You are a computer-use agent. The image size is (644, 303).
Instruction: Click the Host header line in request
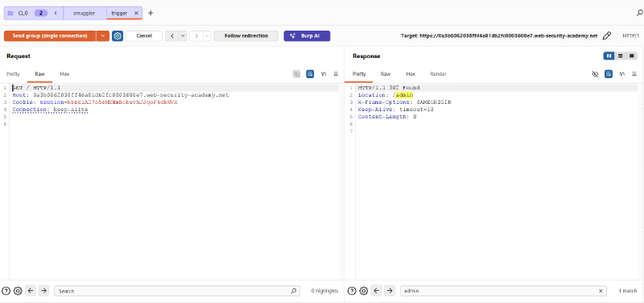coord(120,95)
